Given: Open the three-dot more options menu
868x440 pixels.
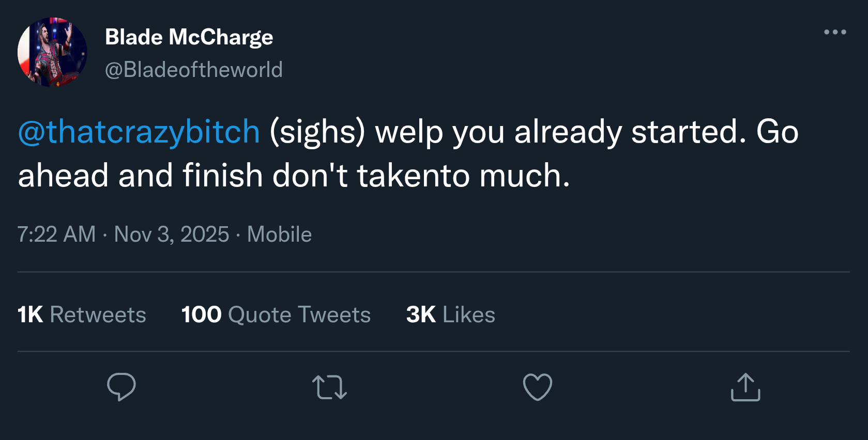Looking at the screenshot, I should coord(835,32).
